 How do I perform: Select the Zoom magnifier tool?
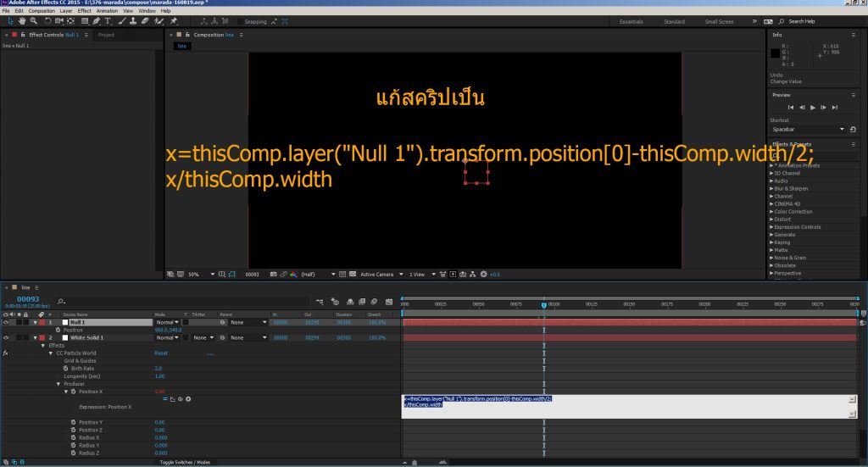(x=32, y=21)
